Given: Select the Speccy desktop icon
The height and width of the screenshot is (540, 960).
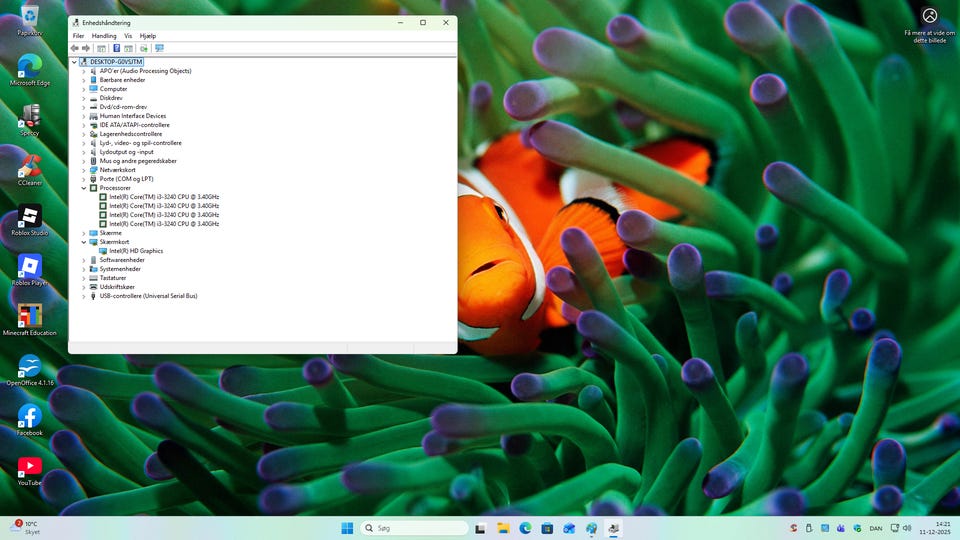Looking at the screenshot, I should tap(29, 119).
